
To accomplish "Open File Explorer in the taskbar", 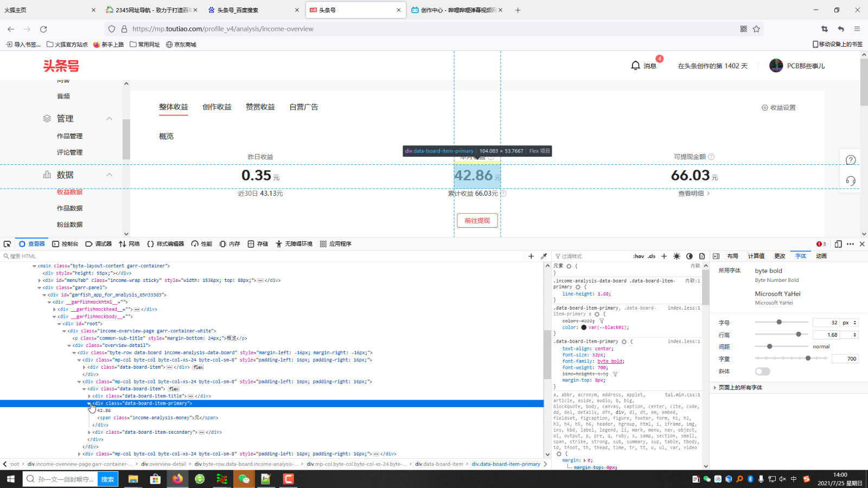I will click(x=133, y=479).
